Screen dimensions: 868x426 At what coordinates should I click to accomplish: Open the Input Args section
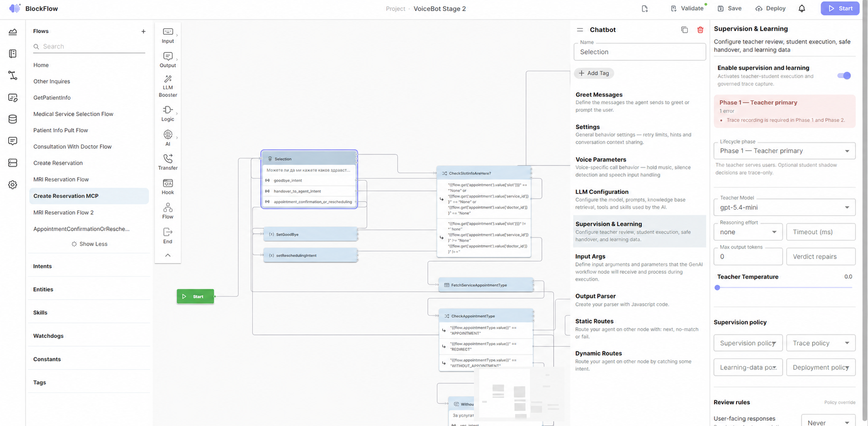click(639, 267)
